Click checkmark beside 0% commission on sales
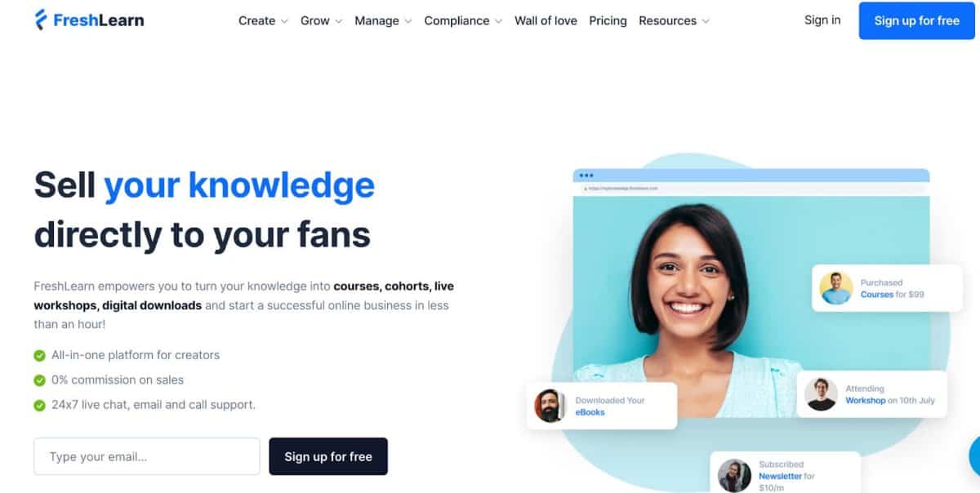This screenshot has height=493, width=980. click(x=39, y=380)
